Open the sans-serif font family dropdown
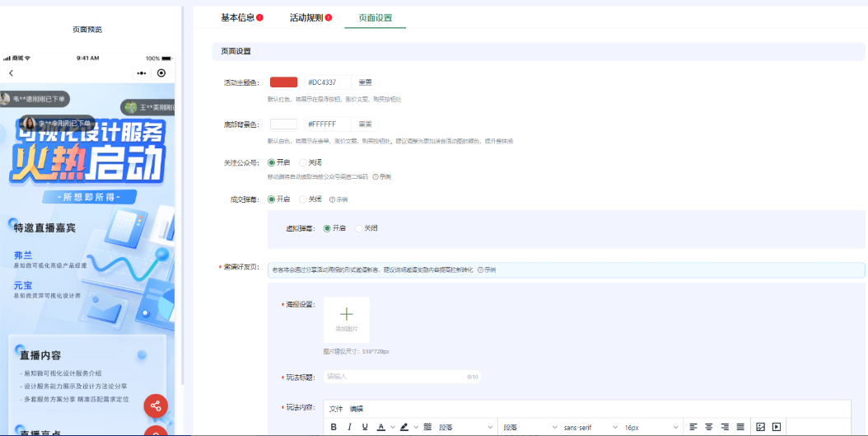 coord(589,427)
